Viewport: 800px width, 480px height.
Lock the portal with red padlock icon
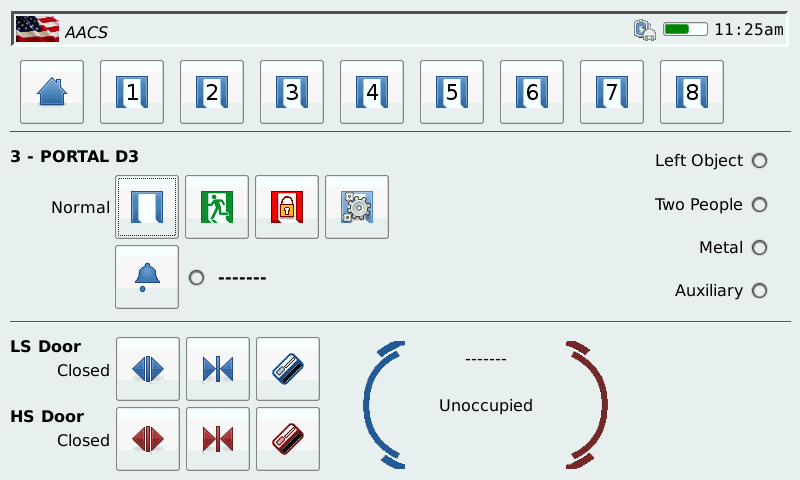click(x=287, y=207)
